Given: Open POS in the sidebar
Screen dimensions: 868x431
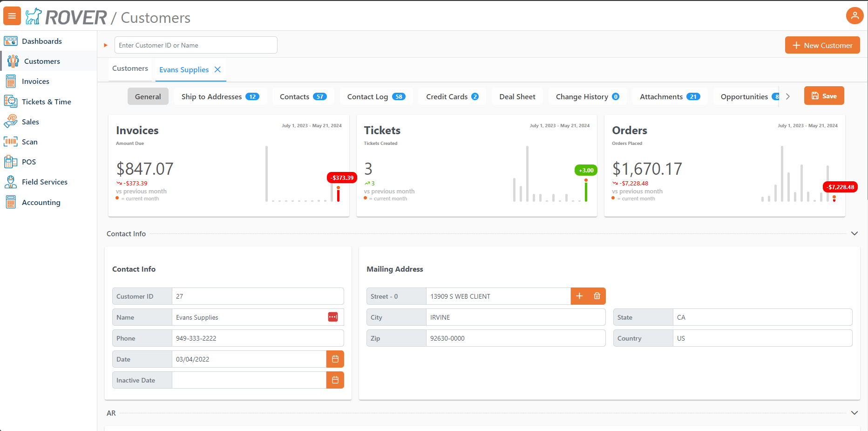Looking at the screenshot, I should (28, 162).
